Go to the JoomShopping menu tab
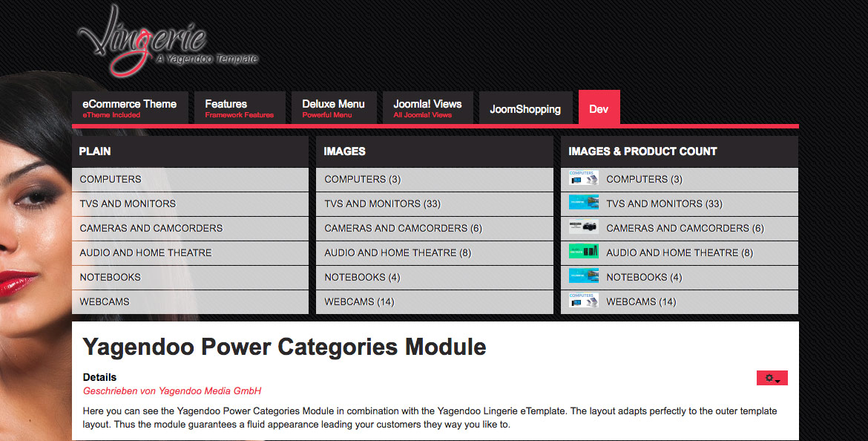The image size is (868, 441). coord(525,109)
